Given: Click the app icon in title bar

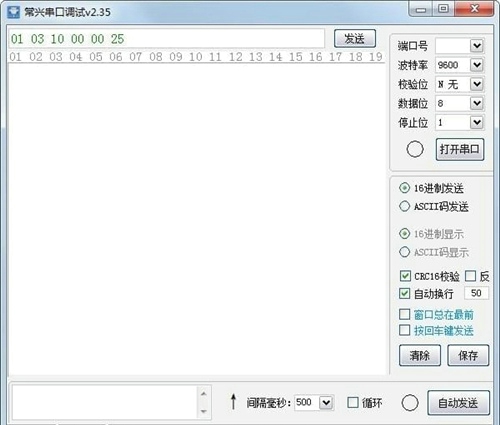Looking at the screenshot, I should [13, 12].
